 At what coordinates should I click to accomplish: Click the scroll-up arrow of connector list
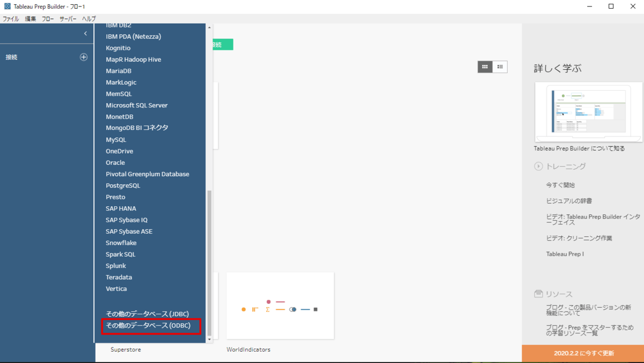pos(210,27)
